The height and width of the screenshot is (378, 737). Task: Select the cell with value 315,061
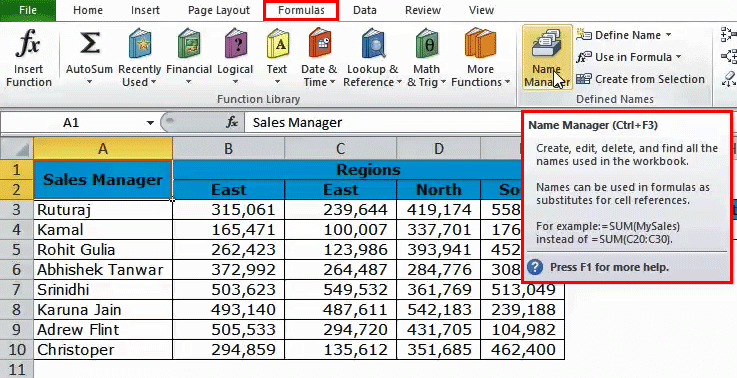coord(228,209)
